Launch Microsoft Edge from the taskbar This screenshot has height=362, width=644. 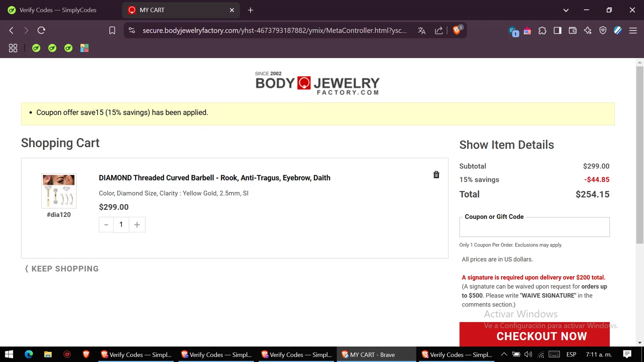[29, 354]
